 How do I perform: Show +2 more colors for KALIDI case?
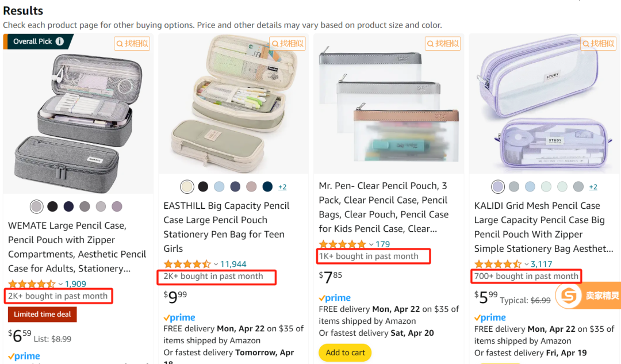coord(593,187)
